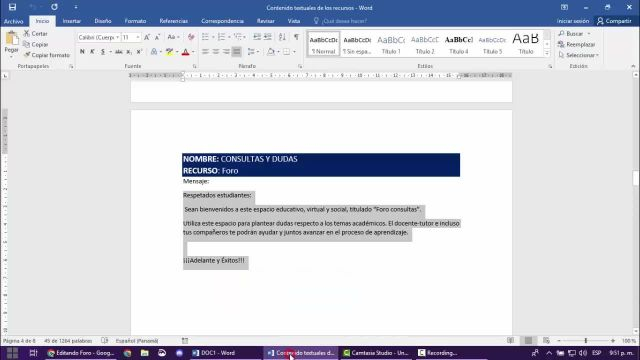Toggle bold formatting (N)
The height and width of the screenshot is (360, 640).
click(x=82, y=52)
